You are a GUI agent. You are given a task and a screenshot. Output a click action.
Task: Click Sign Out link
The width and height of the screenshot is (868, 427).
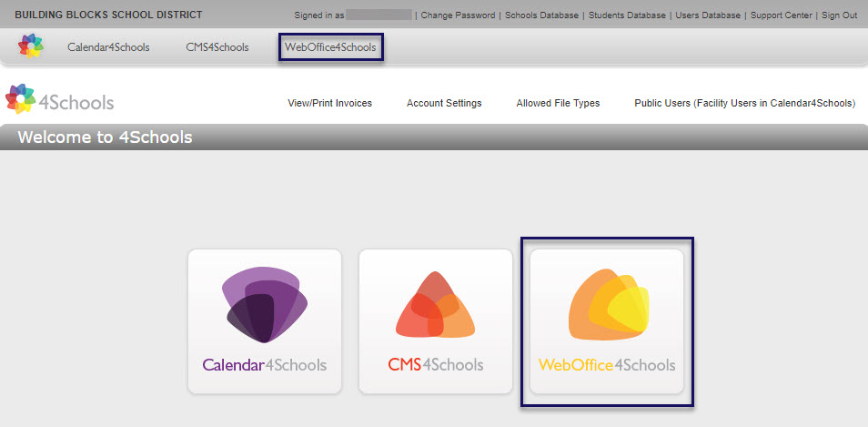click(x=839, y=15)
